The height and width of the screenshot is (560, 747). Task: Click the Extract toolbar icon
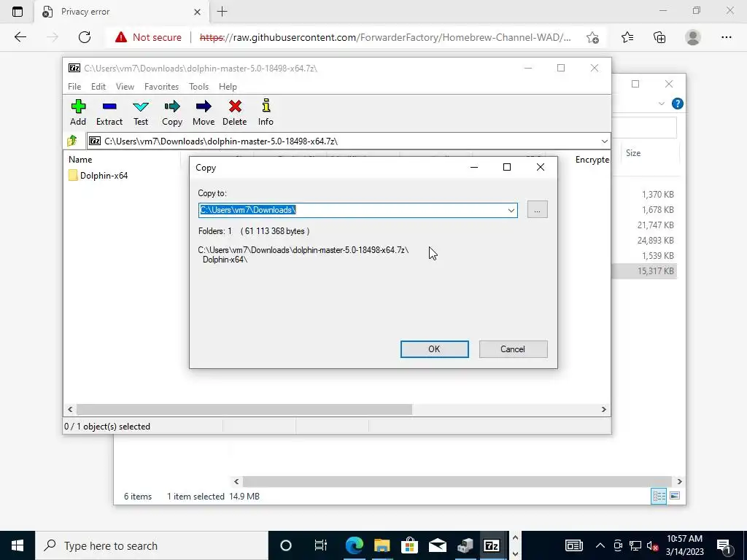(x=109, y=112)
